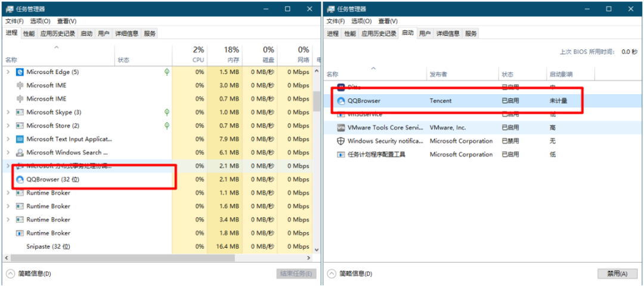Expand the Microsoft Edge (5) process group
644x287 pixels.
coord(8,72)
